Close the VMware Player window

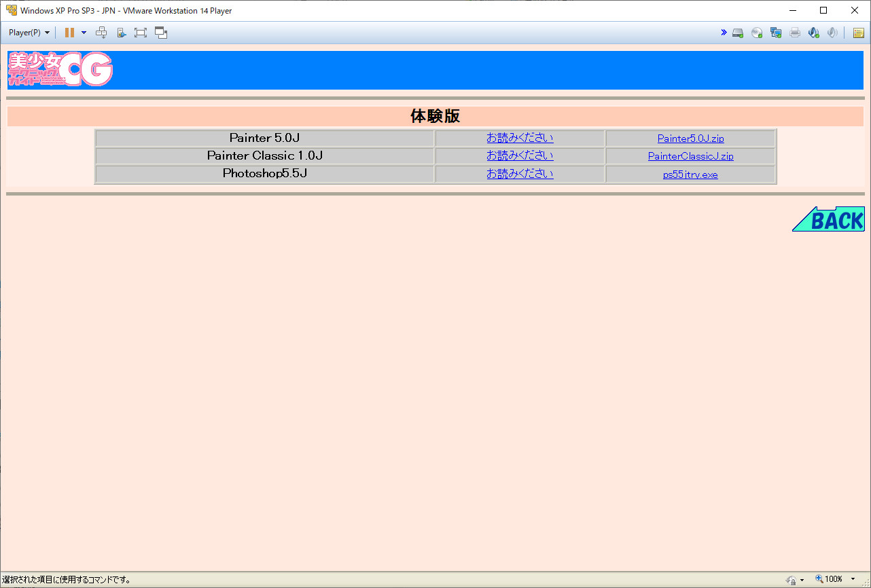[855, 10]
